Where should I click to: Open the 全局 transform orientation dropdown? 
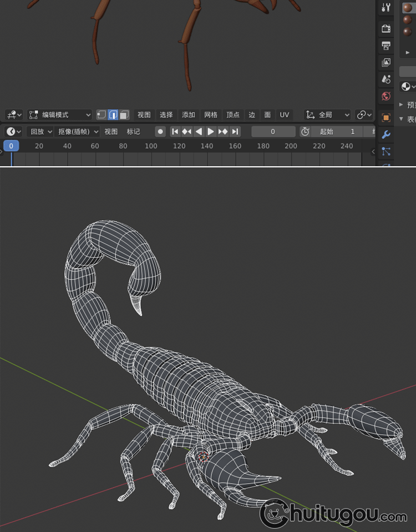[x=327, y=115]
